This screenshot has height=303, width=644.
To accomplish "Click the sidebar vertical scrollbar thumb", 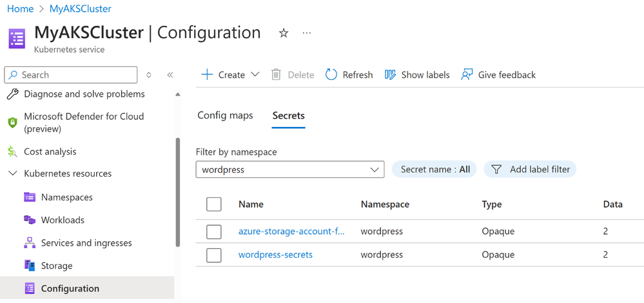I will (177, 192).
